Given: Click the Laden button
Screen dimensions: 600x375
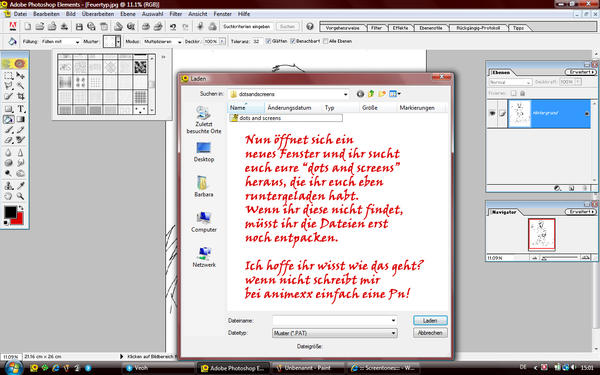Looking at the screenshot, I should click(430, 320).
